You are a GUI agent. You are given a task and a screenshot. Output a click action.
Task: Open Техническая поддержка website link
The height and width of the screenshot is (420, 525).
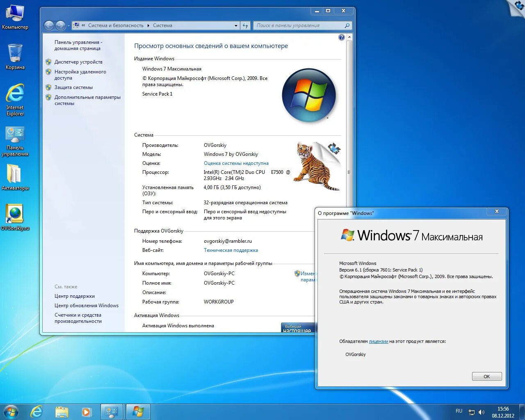(231, 250)
